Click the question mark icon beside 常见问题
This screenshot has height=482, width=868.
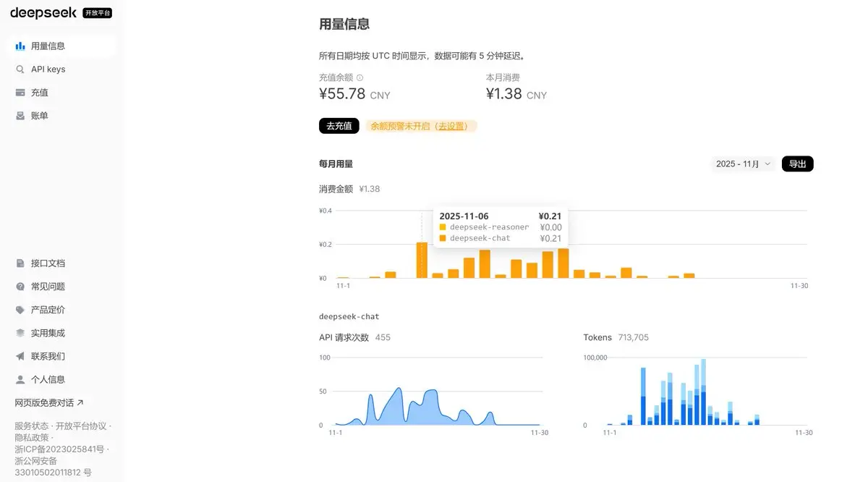pos(20,287)
